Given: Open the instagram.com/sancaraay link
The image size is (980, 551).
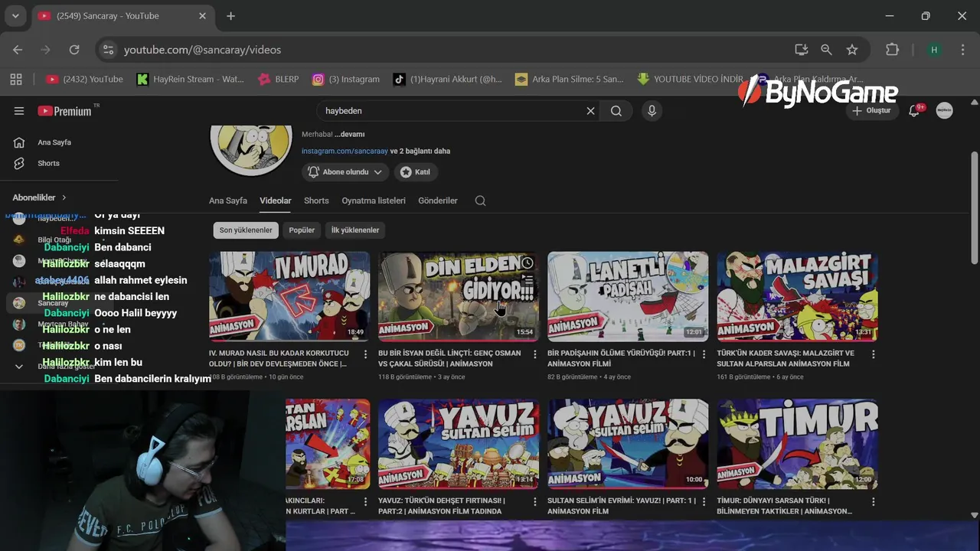Looking at the screenshot, I should (x=345, y=152).
